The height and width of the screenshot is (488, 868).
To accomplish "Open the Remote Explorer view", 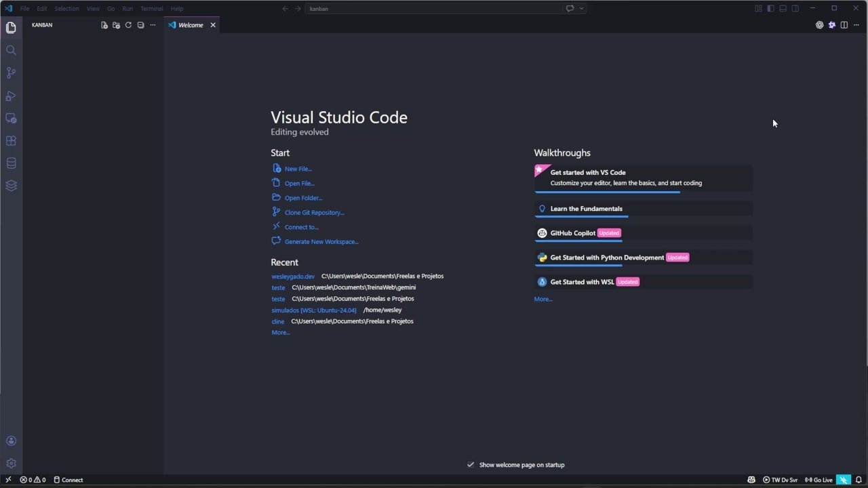I will [x=11, y=118].
